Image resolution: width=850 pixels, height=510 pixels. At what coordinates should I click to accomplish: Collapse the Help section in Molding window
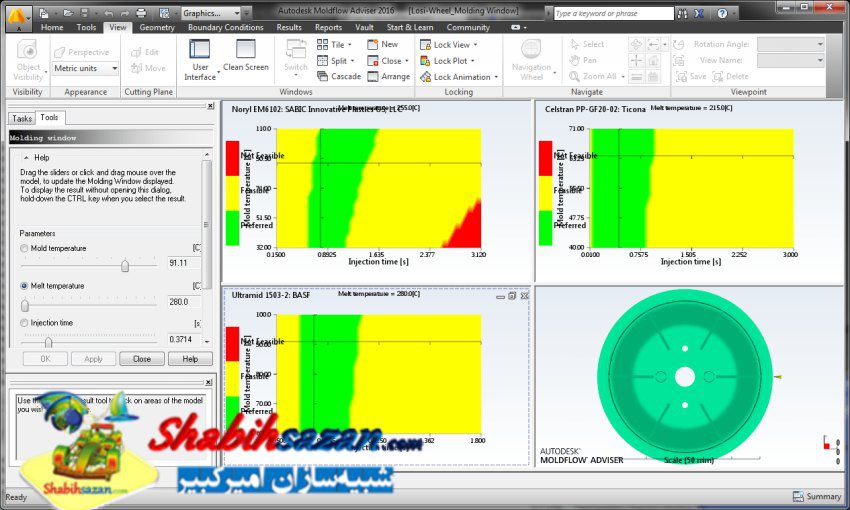[x=26, y=157]
